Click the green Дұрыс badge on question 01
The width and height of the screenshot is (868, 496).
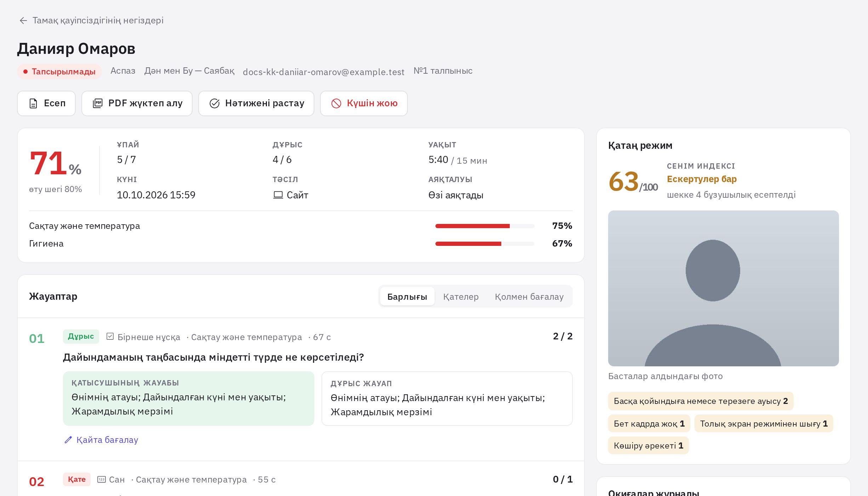click(x=81, y=336)
